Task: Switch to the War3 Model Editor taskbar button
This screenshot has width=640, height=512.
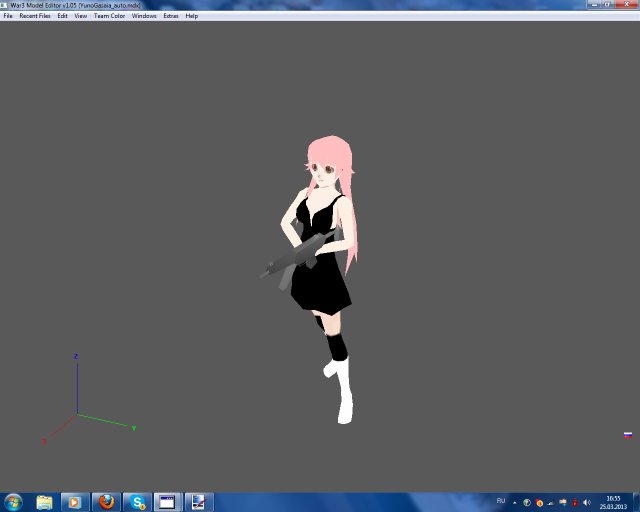Action: 168,502
